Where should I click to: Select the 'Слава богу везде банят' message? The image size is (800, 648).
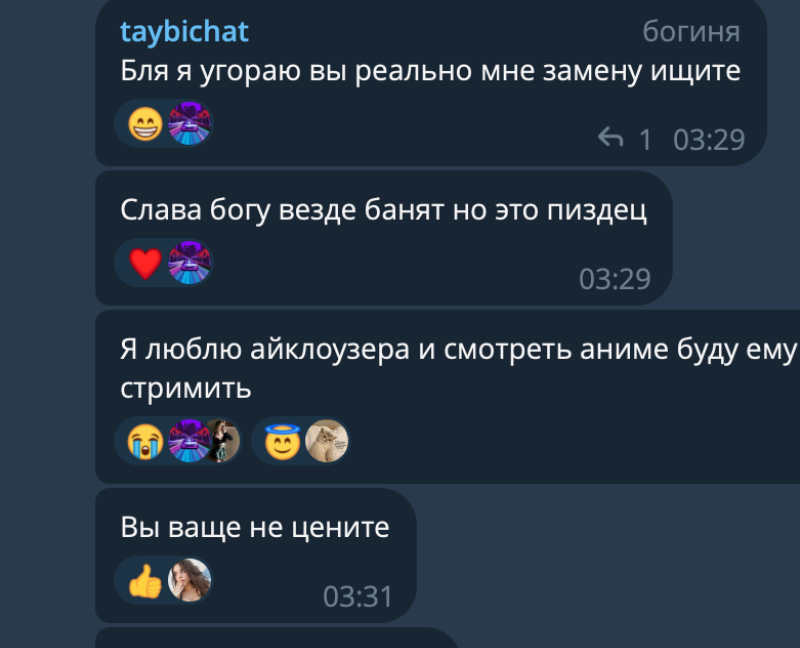pos(384,210)
